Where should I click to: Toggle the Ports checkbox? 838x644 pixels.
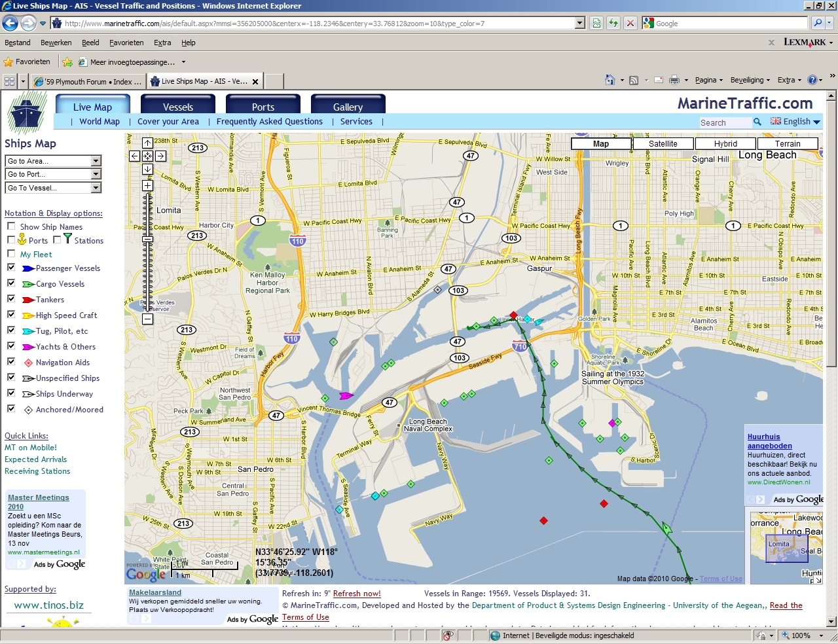(x=11, y=240)
